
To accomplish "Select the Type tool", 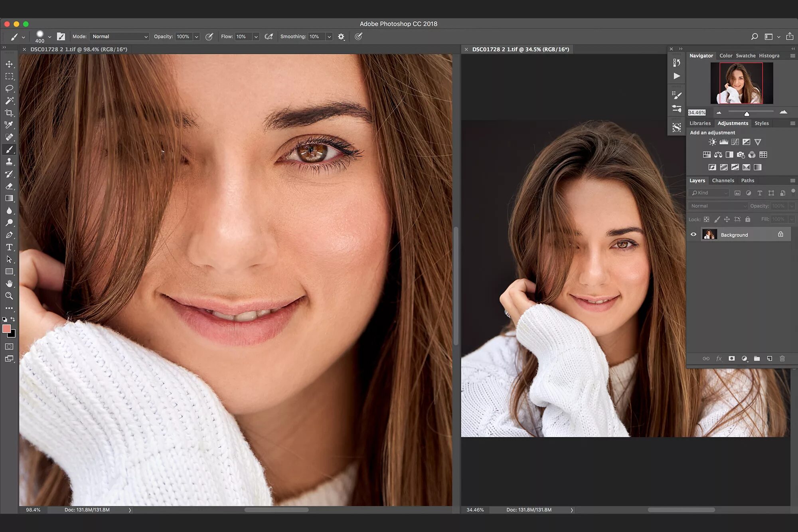I will pos(9,247).
